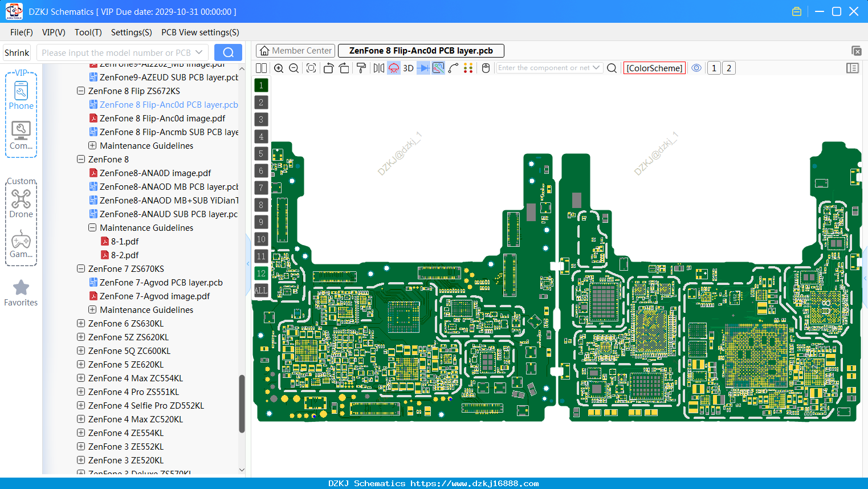Rotate the PCB view counterclockwise
Screen dimensions: 868x489
tap(328, 68)
